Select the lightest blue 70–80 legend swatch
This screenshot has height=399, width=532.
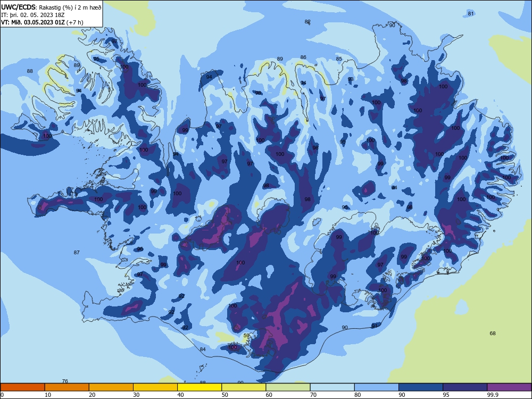332,387
